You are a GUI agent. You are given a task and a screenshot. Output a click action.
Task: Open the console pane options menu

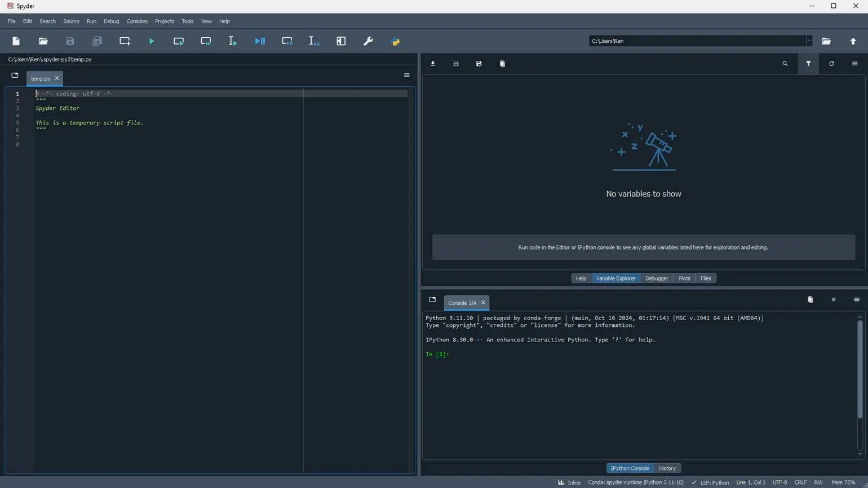click(856, 300)
